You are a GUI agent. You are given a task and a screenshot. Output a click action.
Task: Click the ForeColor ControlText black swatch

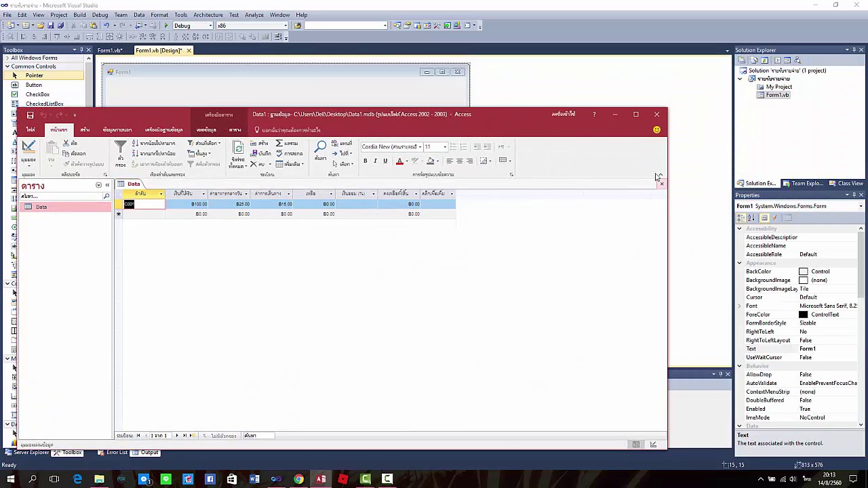tap(804, 314)
